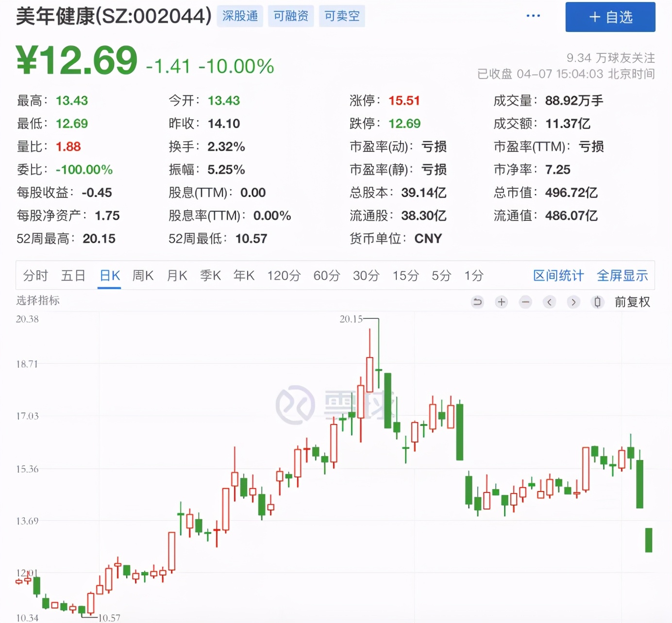Click the 可卖空 tag
The width and height of the screenshot is (672, 623).
click(x=342, y=16)
